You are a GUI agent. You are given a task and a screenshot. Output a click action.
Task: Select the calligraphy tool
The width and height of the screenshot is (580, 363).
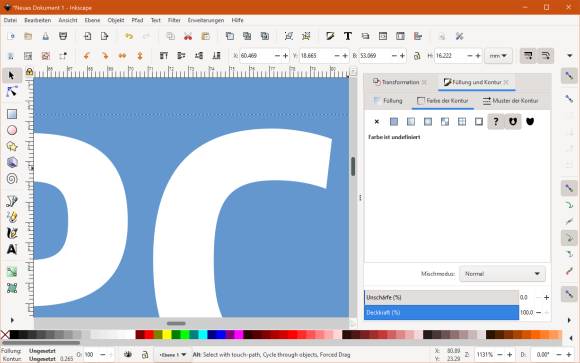pyautogui.click(x=12, y=233)
